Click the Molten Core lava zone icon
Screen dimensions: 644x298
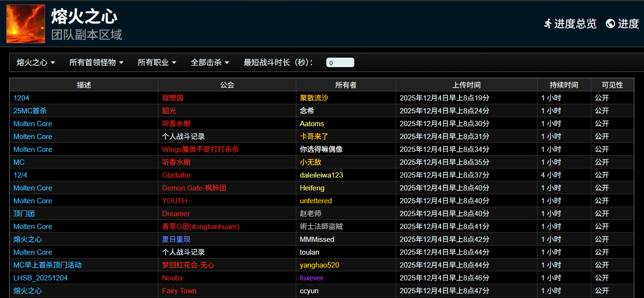(x=26, y=24)
